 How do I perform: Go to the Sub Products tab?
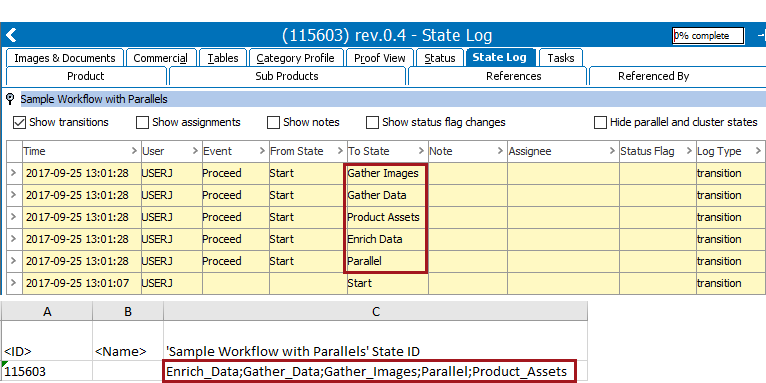point(287,76)
